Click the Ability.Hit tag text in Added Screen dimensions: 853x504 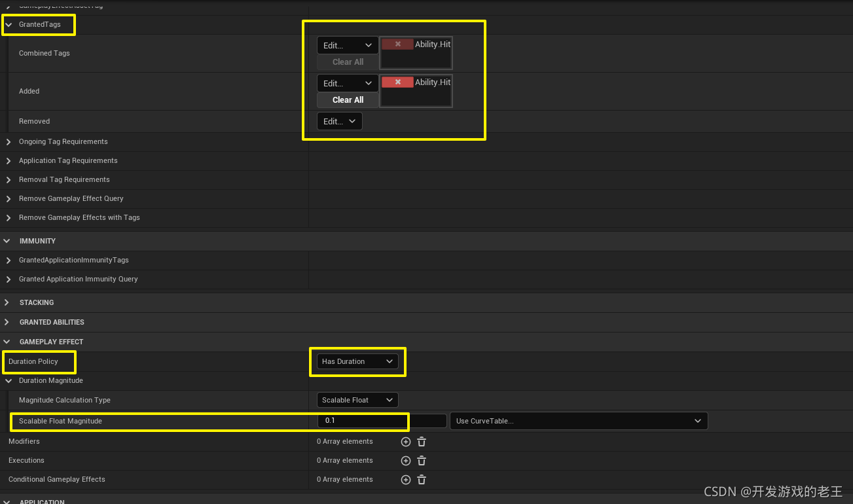point(433,82)
